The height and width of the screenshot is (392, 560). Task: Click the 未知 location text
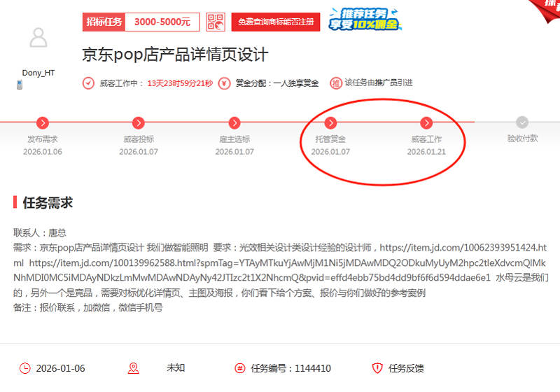tap(176, 367)
